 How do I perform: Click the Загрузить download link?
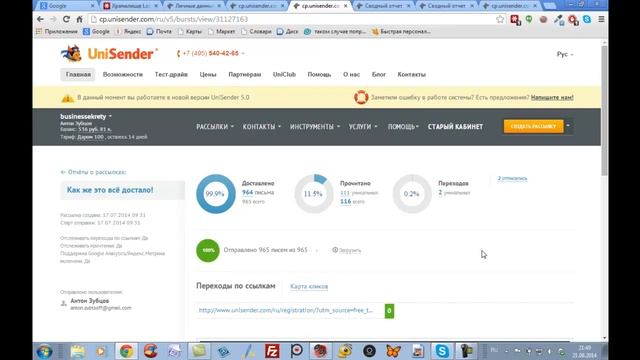(347, 250)
